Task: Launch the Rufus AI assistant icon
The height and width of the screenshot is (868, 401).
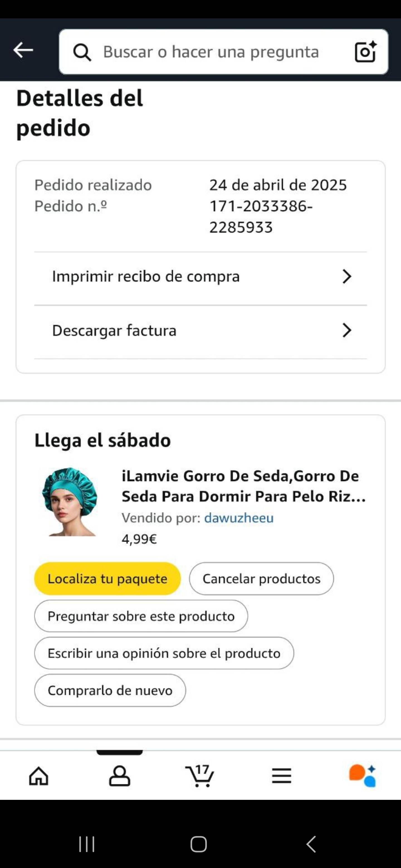Action: click(x=362, y=776)
